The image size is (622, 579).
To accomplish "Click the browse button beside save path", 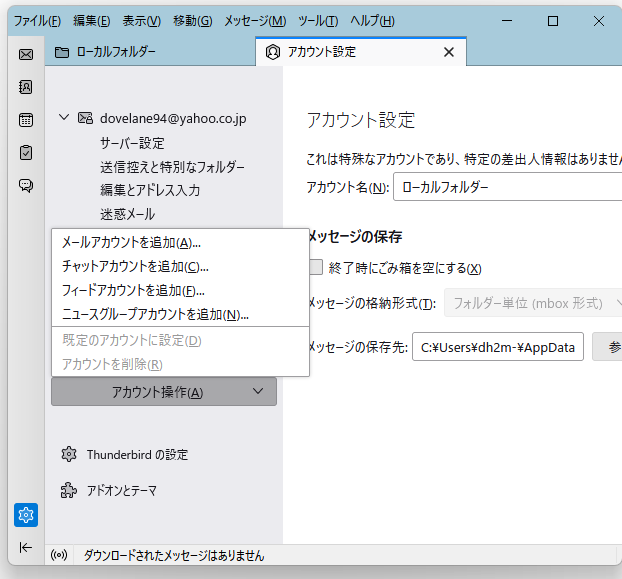I will [x=607, y=347].
